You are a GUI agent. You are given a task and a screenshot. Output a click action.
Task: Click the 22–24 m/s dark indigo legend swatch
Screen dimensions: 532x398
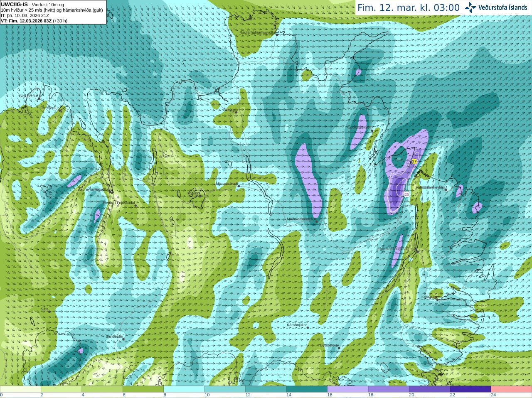click(x=470, y=389)
